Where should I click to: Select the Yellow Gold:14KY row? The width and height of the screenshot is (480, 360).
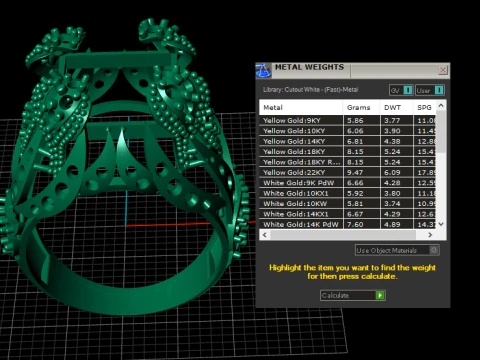[x=347, y=141]
